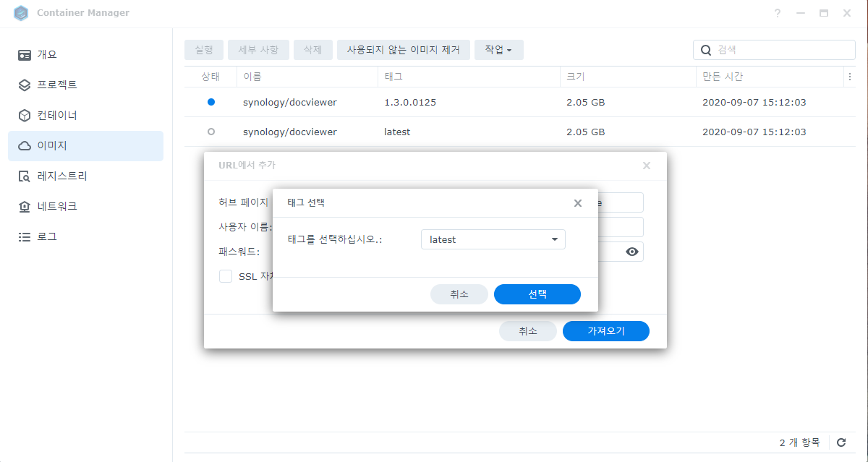This screenshot has width=868, height=462.
Task: Maximize the Container Manager window
Action: (824, 13)
